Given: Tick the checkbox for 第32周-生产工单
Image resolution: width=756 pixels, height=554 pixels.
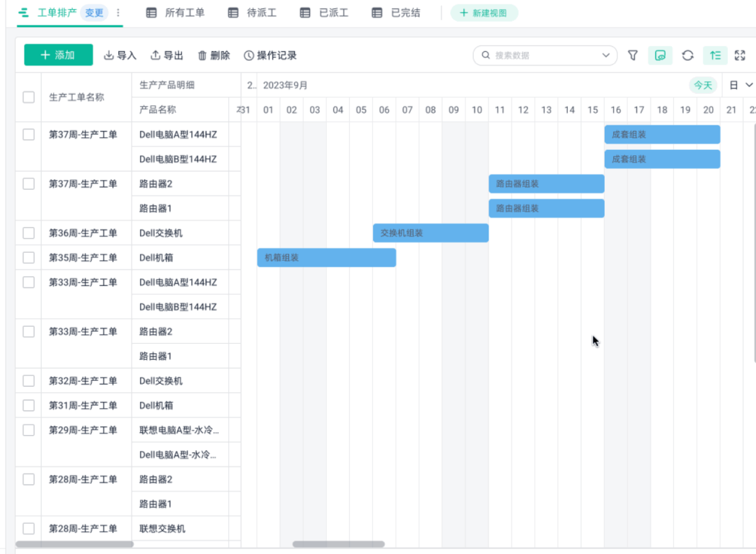Looking at the screenshot, I should (29, 381).
